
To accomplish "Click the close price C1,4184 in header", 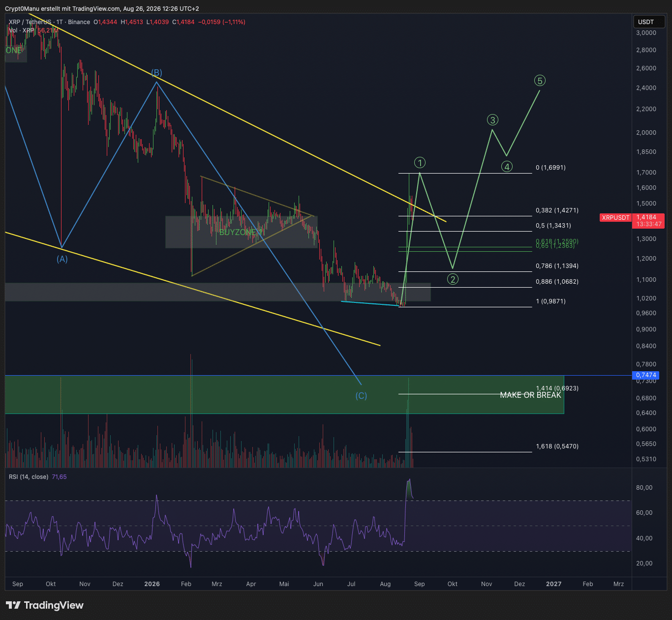I will [183, 22].
